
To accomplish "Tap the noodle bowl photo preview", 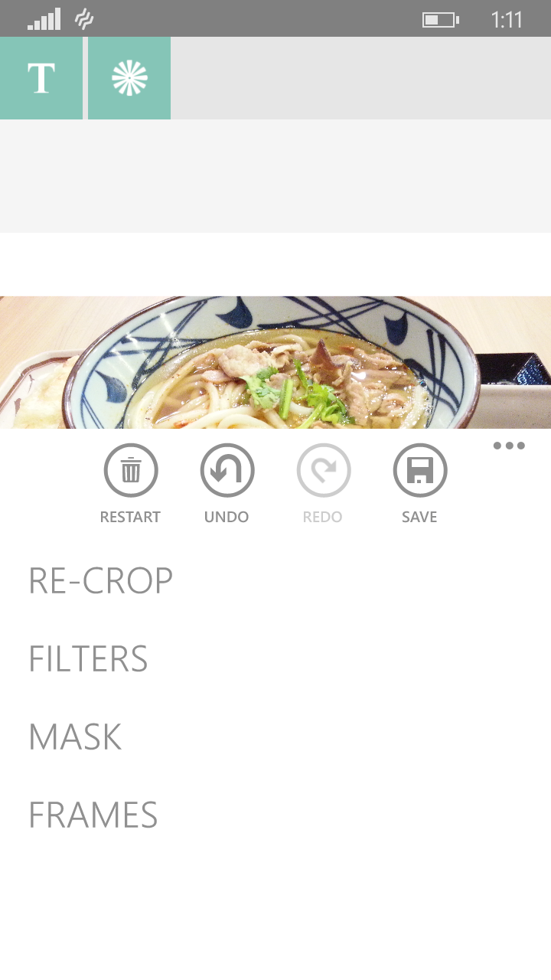I will 275,362.
